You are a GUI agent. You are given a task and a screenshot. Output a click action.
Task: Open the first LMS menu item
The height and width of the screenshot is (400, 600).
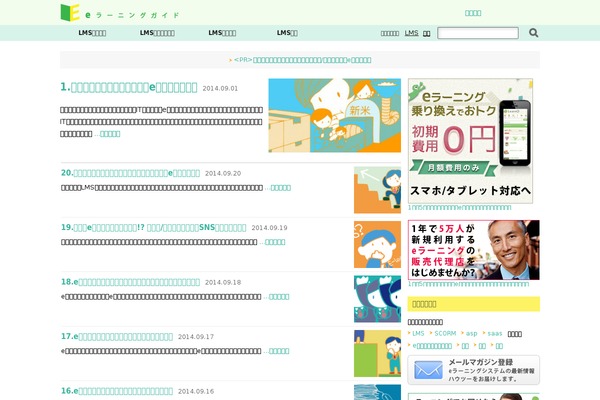click(92, 33)
